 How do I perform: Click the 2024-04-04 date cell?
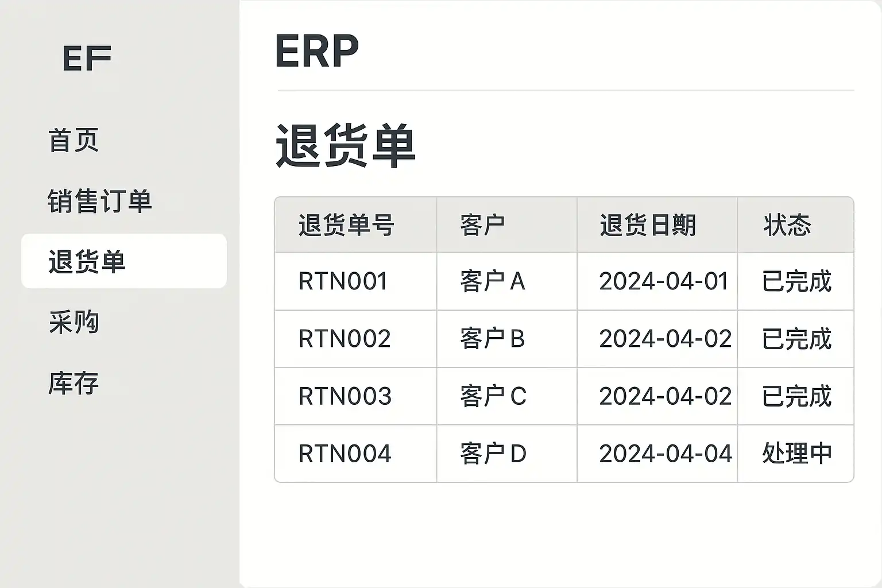pos(665,454)
